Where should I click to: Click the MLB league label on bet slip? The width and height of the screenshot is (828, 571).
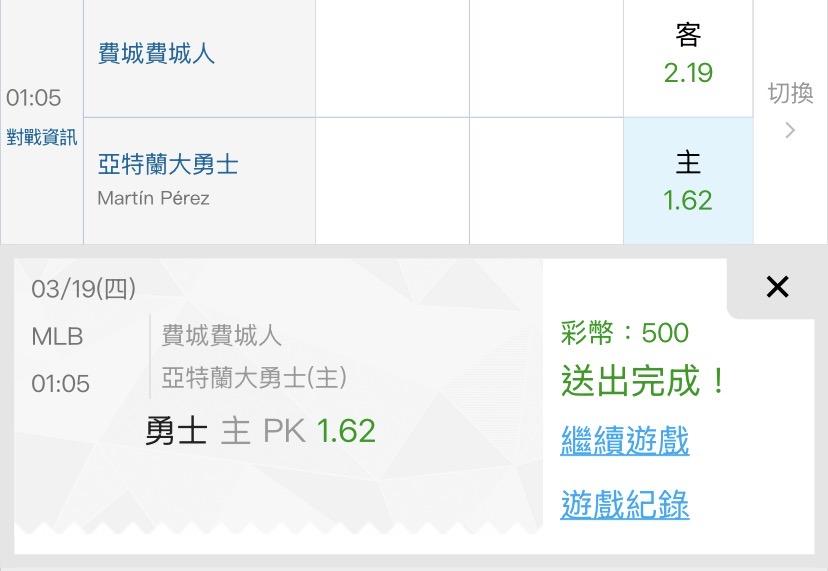coord(57,336)
